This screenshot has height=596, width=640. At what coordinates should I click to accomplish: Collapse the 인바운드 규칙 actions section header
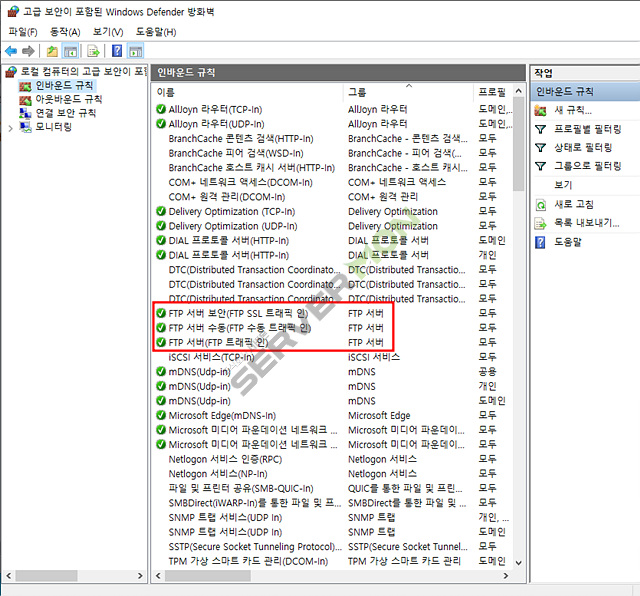[585, 91]
